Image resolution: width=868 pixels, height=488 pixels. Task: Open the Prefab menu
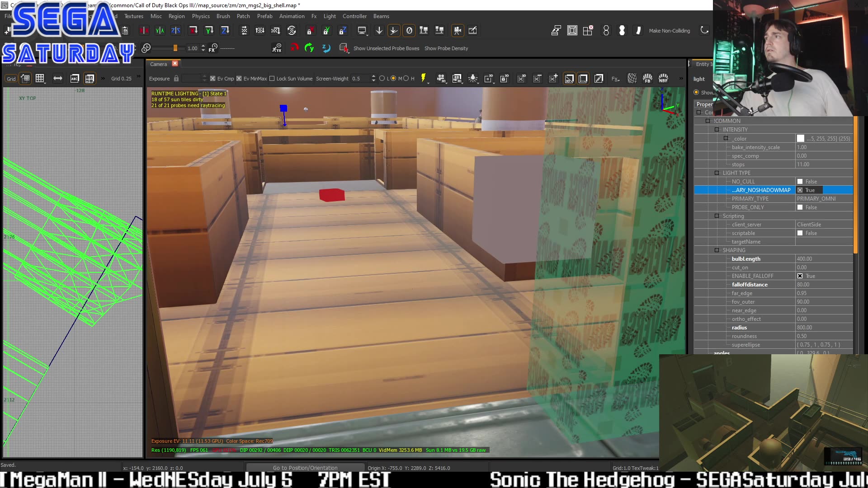click(x=264, y=16)
